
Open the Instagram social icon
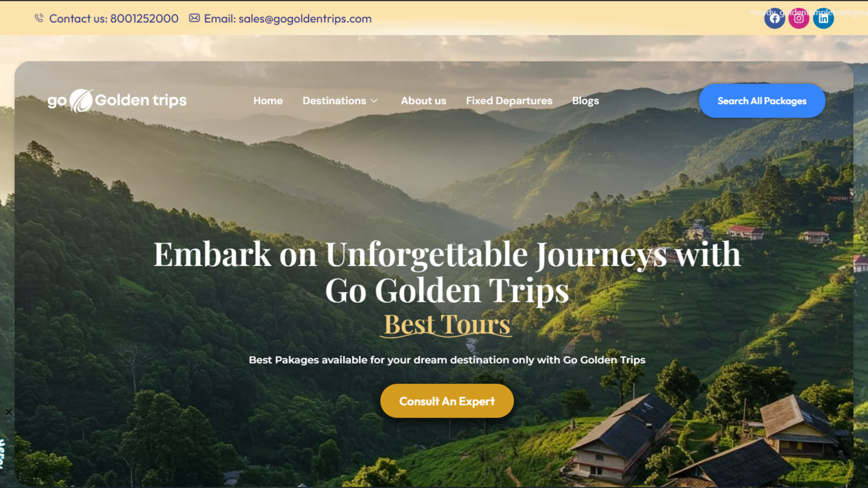799,18
